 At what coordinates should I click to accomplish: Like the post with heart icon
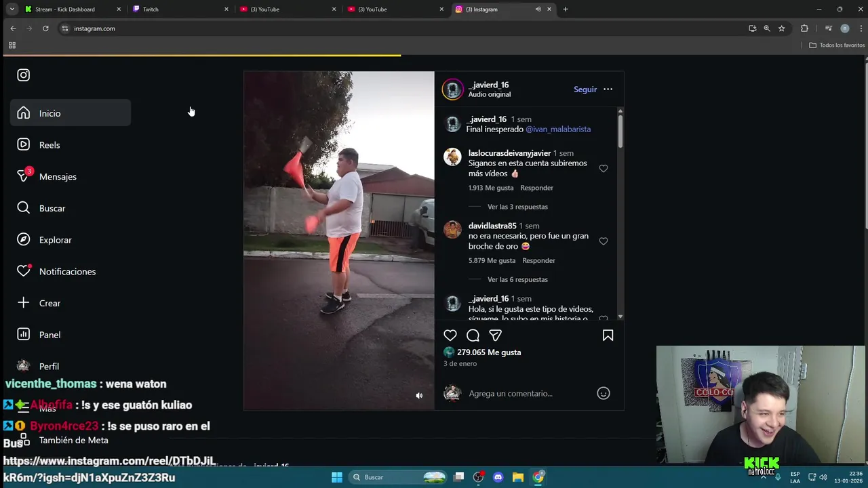[450, 335]
